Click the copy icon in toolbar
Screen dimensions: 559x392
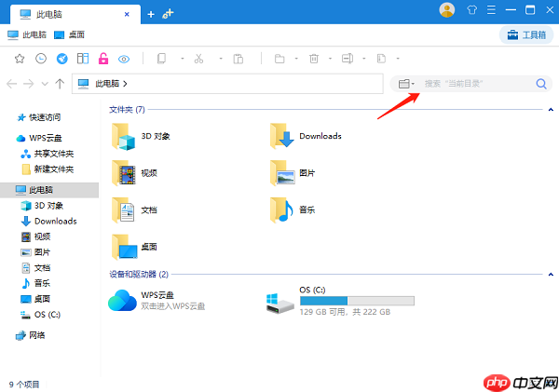[x=162, y=59]
